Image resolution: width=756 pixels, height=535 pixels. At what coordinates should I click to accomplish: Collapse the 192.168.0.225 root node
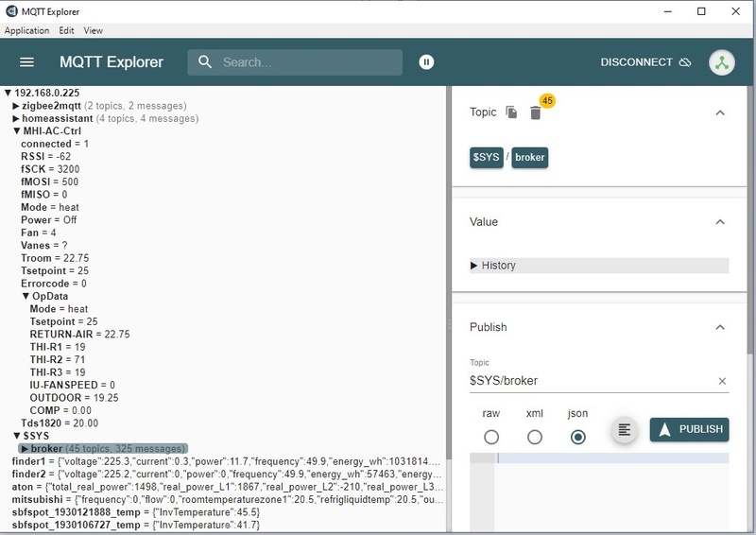coord(9,93)
